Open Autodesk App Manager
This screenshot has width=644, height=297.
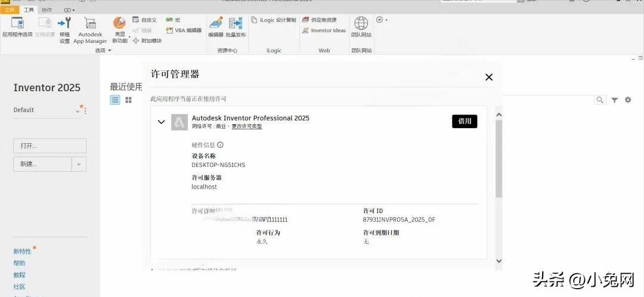pyautogui.click(x=90, y=30)
